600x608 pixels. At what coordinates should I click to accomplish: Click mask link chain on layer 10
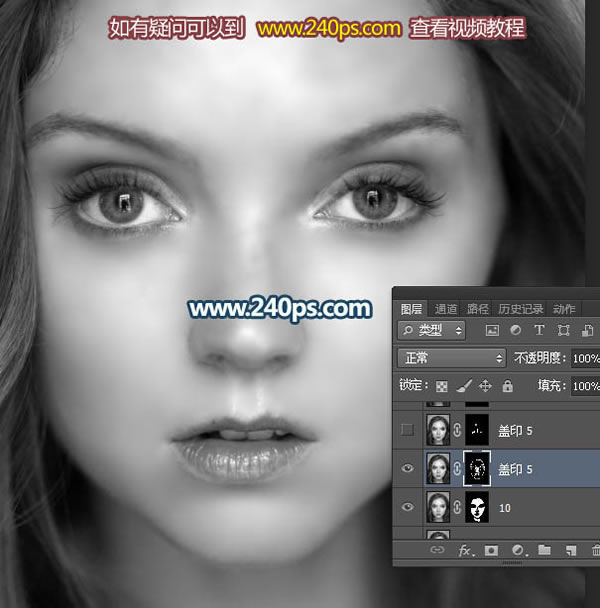click(457, 507)
